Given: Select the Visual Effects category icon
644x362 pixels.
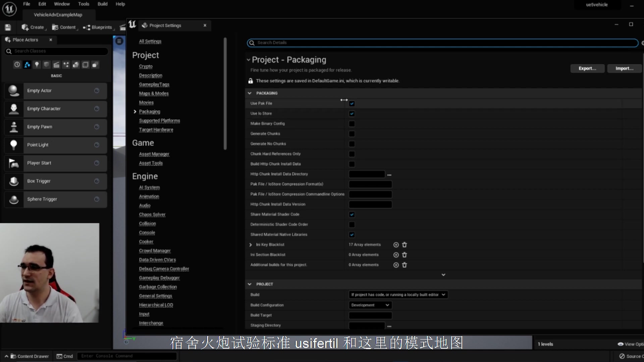Looking at the screenshot, I should pos(66,64).
